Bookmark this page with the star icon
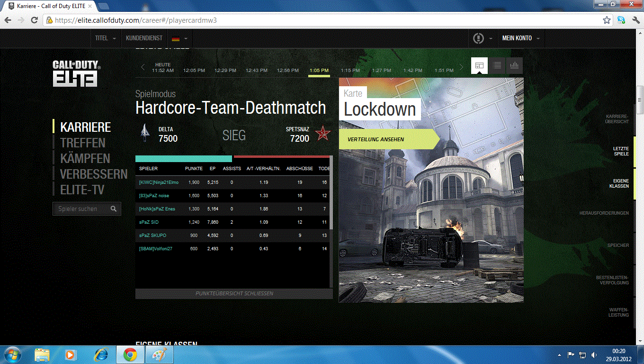 (x=607, y=20)
